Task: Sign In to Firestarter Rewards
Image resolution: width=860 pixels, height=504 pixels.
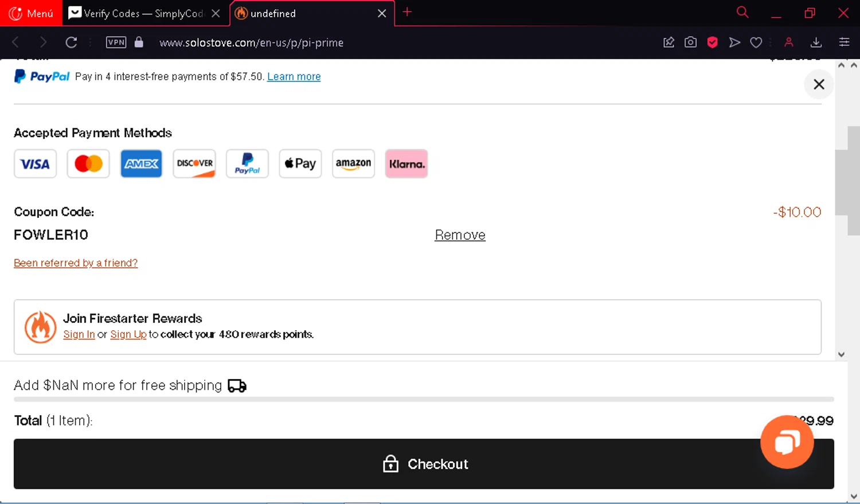Action: coord(79,334)
